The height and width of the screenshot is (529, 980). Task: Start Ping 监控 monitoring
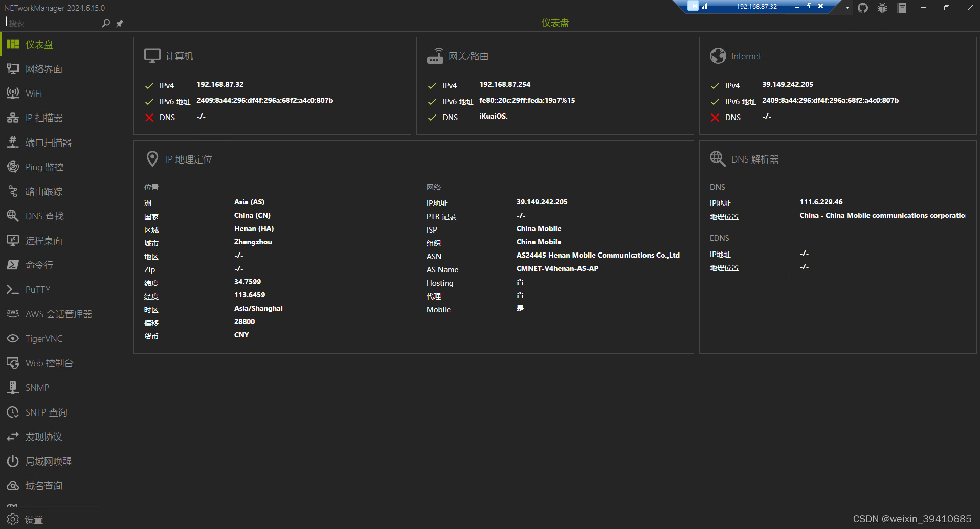click(44, 167)
